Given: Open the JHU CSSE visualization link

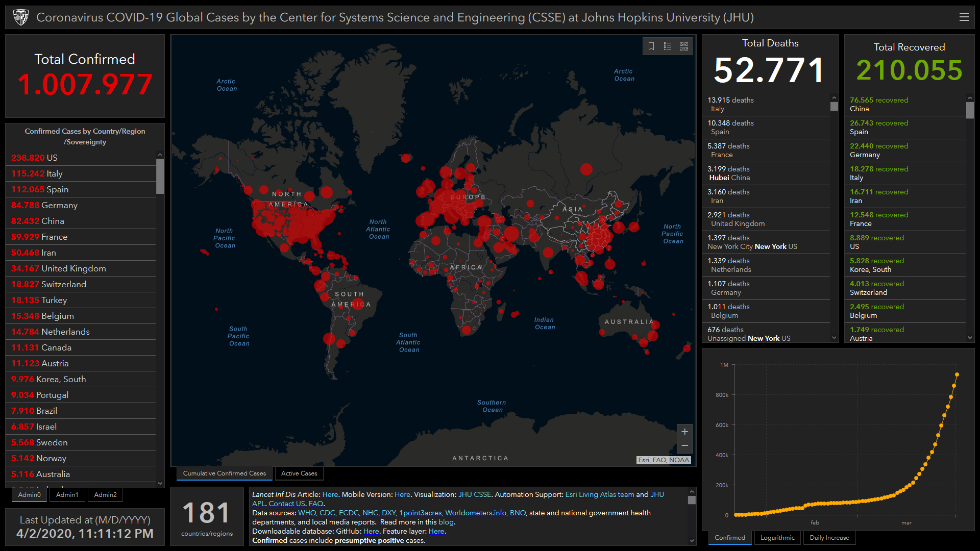Looking at the screenshot, I should click(x=474, y=494).
